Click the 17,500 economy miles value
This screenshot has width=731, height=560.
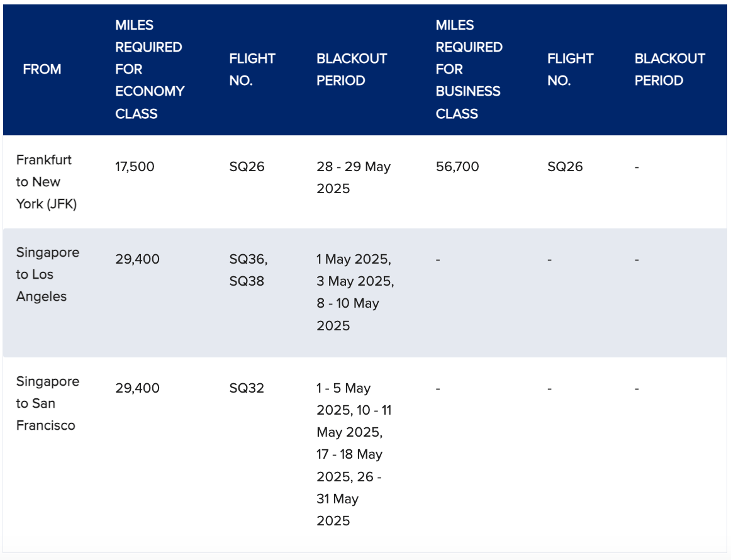[x=135, y=167]
